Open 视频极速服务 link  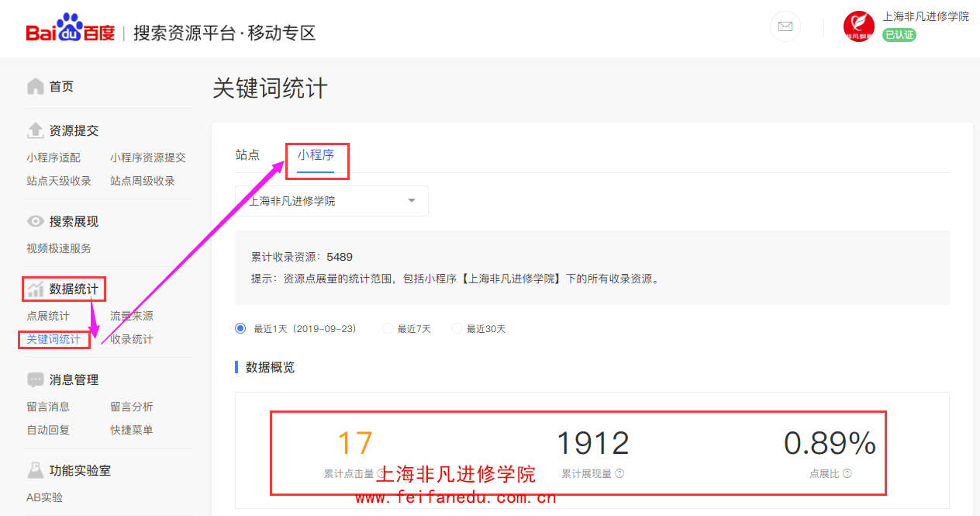pyautogui.click(x=59, y=248)
